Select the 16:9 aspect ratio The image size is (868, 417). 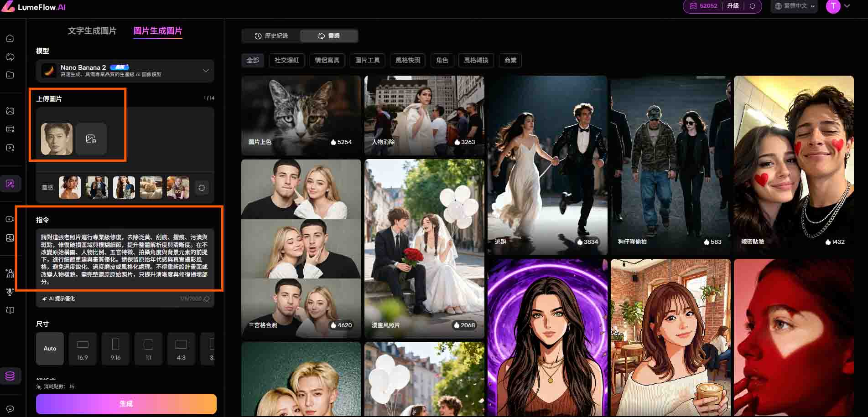point(83,349)
